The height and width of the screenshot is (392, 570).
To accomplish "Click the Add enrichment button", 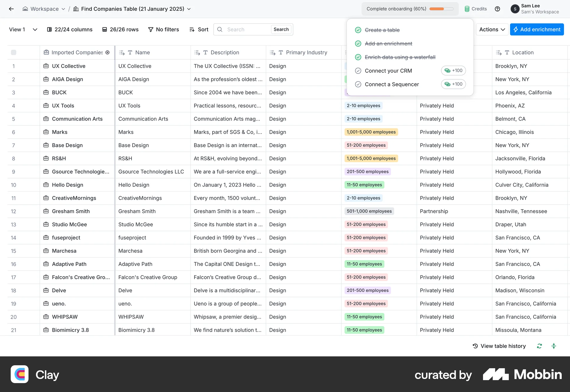I will coord(537,29).
